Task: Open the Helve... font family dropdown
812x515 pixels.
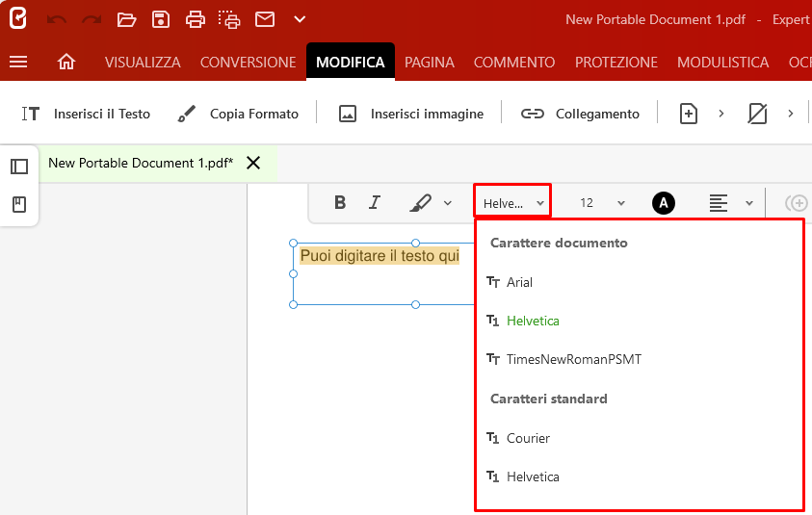Action: pos(512,203)
